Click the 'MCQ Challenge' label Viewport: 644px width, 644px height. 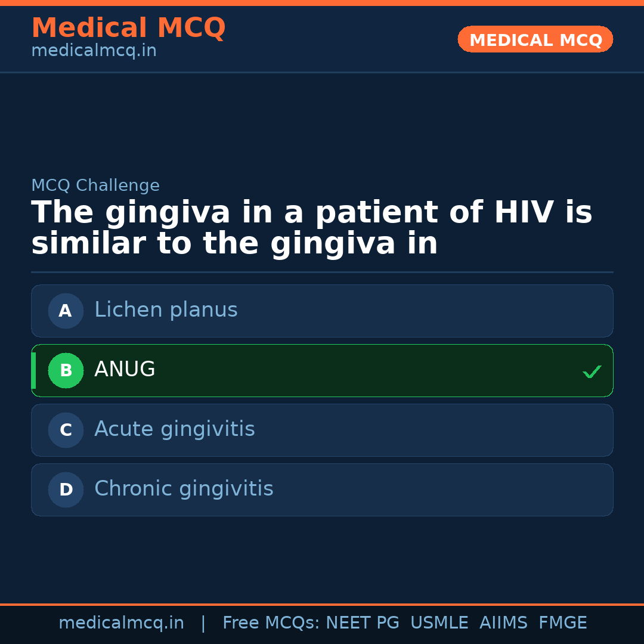(95, 185)
